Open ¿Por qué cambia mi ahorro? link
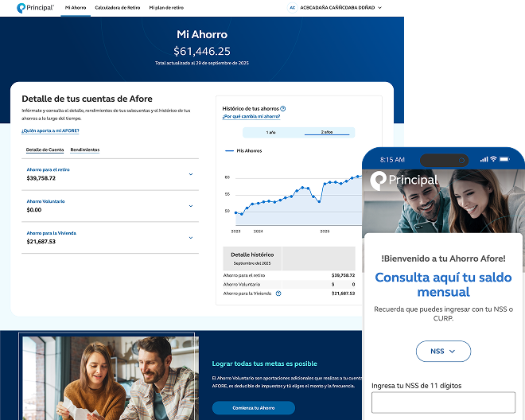This screenshot has height=420, width=525. pyautogui.click(x=251, y=116)
